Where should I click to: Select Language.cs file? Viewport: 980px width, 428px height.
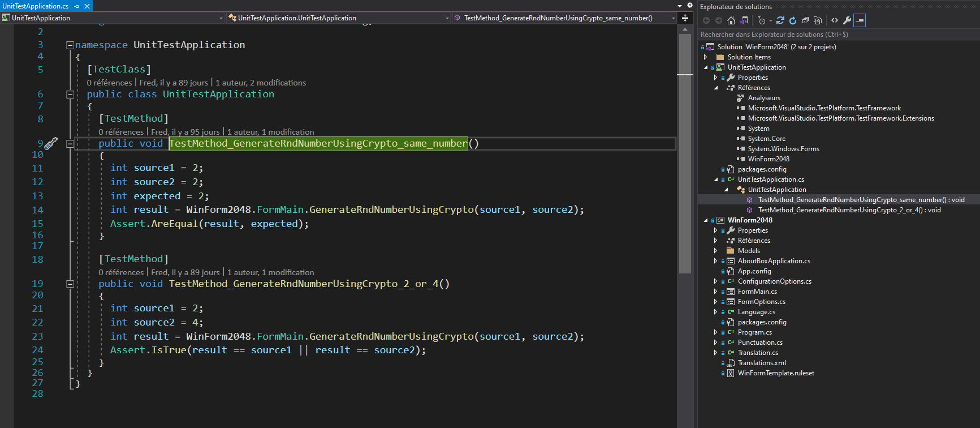coord(756,312)
